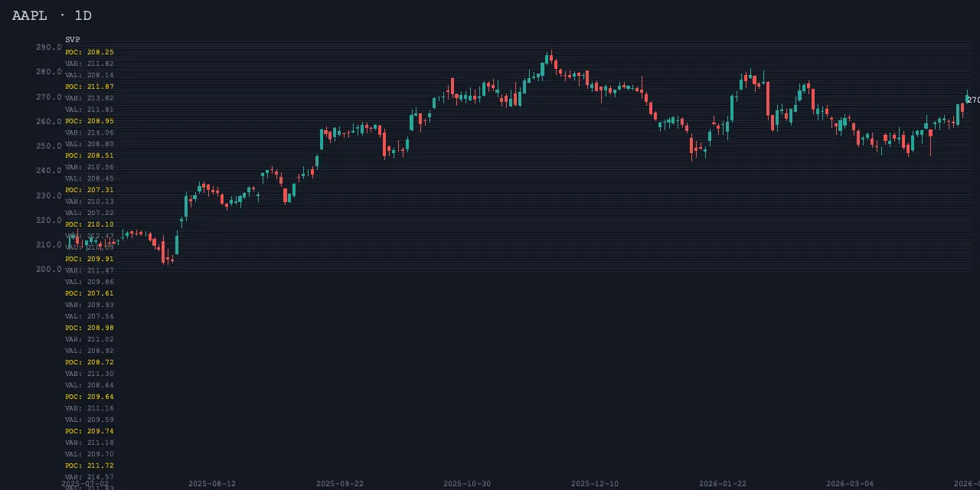Select the VAH: 211.82 label
The image size is (980, 490).
point(90,64)
